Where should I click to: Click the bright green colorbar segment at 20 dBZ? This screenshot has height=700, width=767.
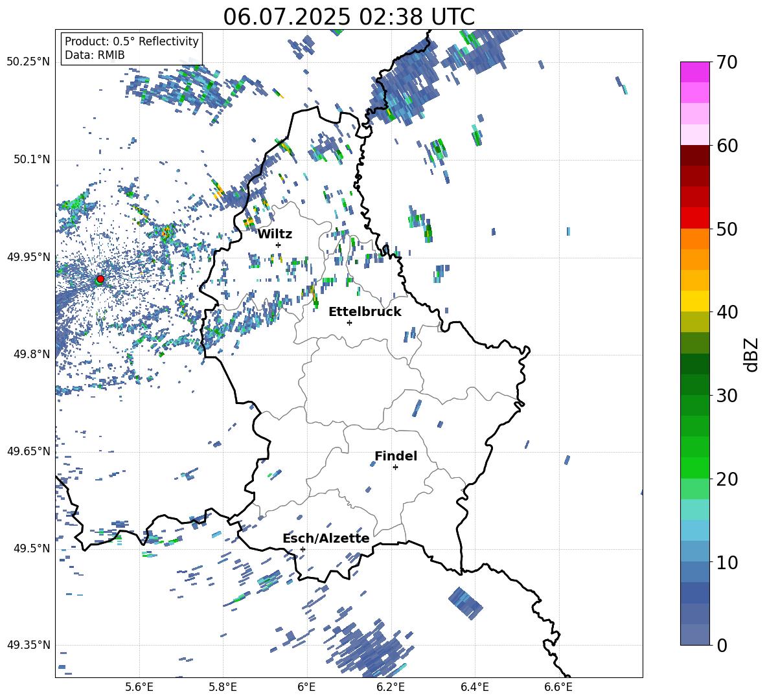695,468
